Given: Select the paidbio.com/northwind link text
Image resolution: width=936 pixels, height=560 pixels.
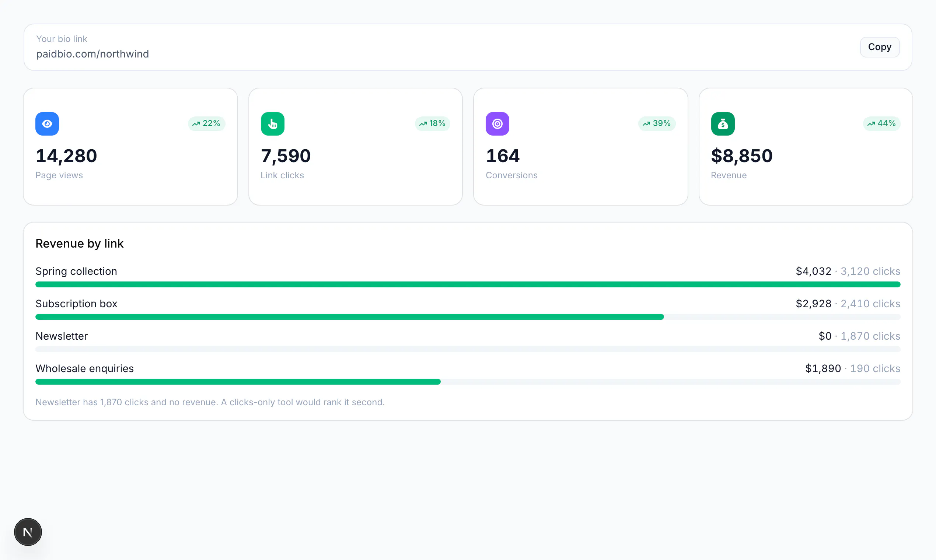Looking at the screenshot, I should point(92,54).
